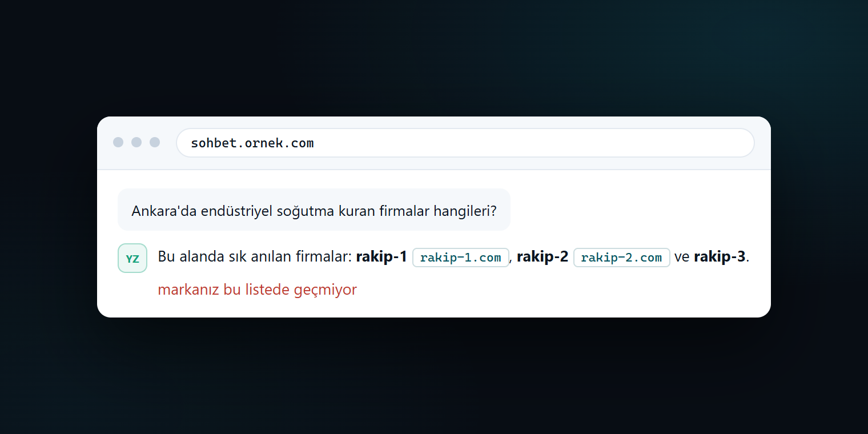The image size is (868, 434).
Task: Select the user question about Ankara firms
Action: [314, 210]
